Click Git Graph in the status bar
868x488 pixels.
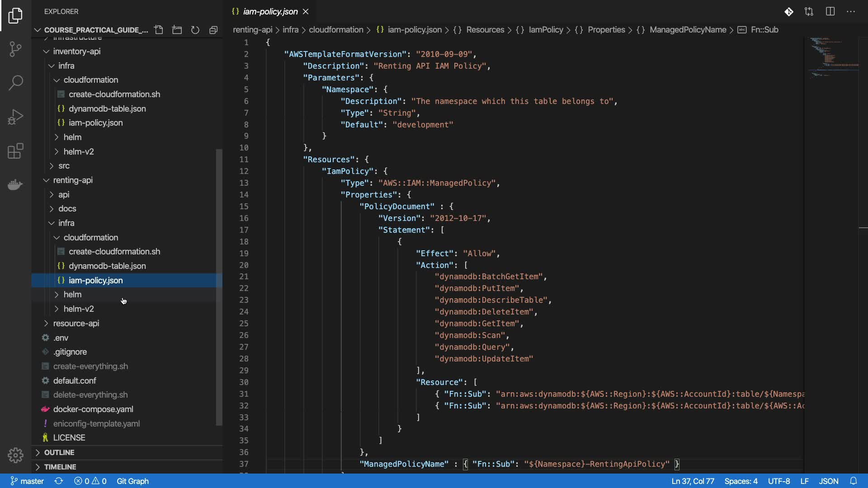click(x=132, y=481)
